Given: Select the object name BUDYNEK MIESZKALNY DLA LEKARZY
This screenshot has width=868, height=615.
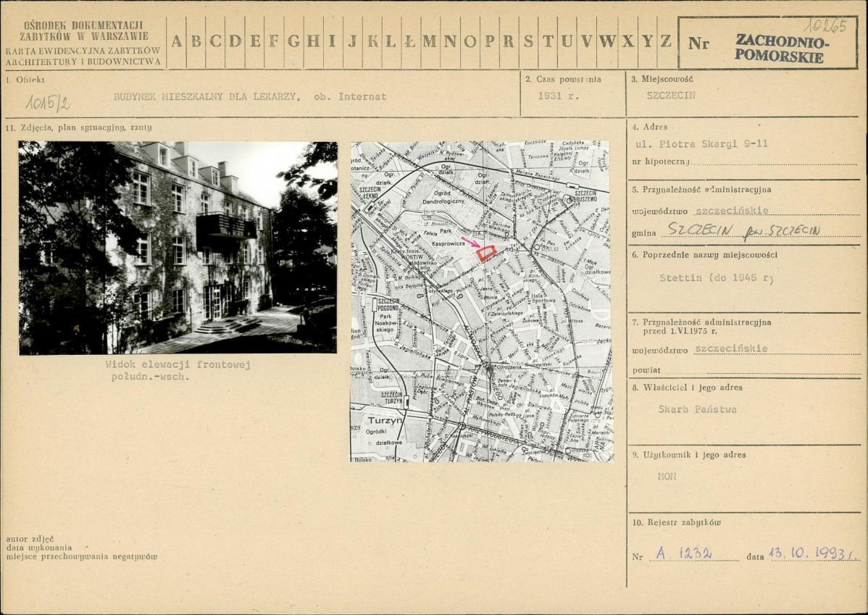Looking at the screenshot, I should pyautogui.click(x=206, y=96).
